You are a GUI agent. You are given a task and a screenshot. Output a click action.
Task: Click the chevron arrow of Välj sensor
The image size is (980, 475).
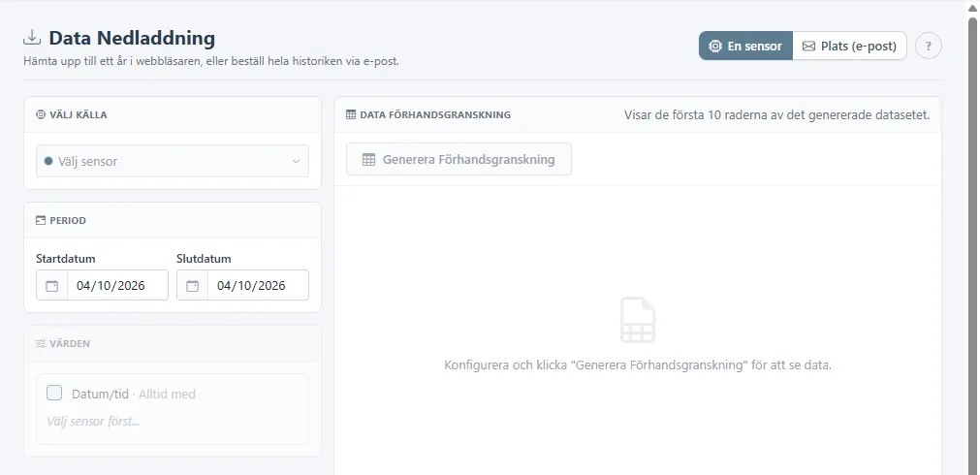pyautogui.click(x=297, y=161)
